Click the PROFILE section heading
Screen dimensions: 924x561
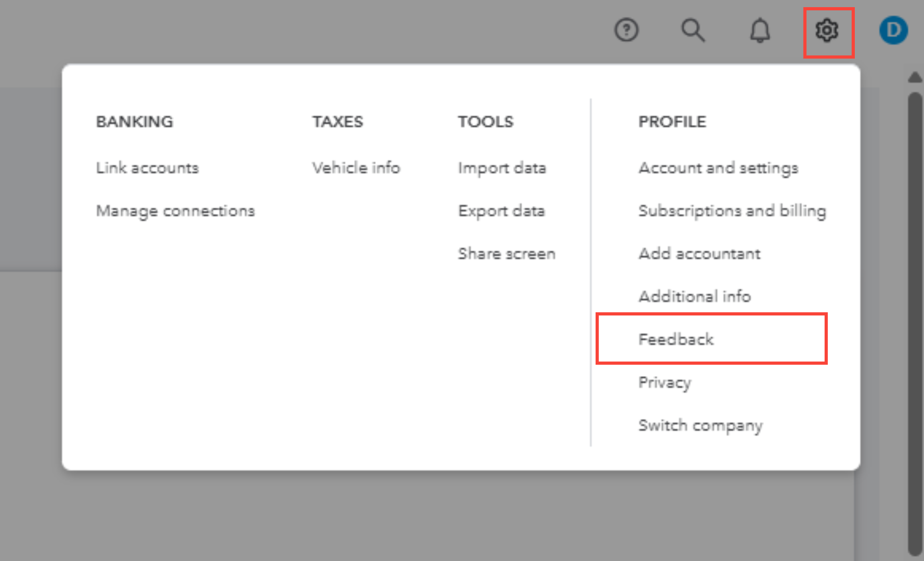[x=672, y=122]
